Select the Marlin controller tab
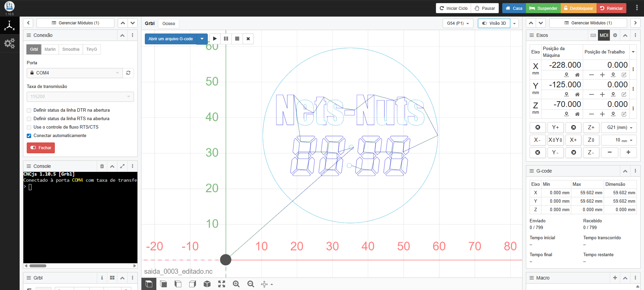The width and height of the screenshot is (644, 290). pos(50,49)
